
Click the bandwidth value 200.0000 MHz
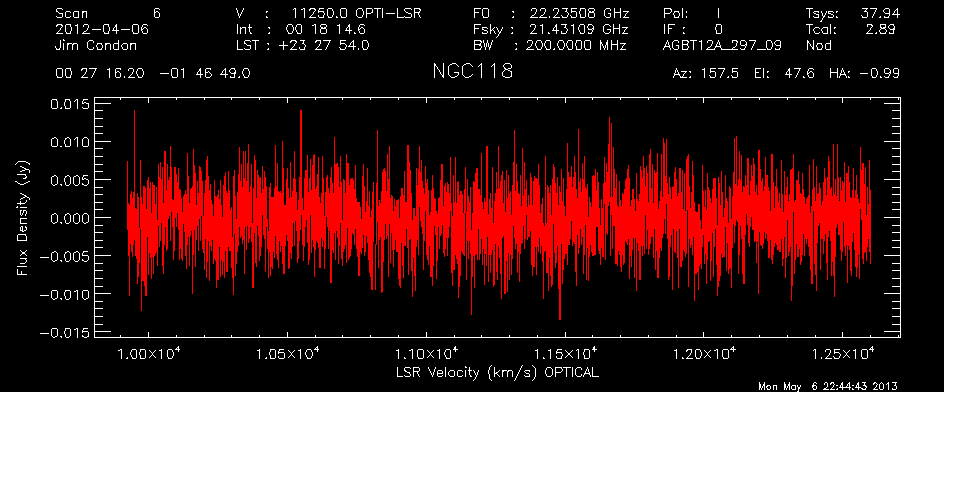(x=575, y=45)
